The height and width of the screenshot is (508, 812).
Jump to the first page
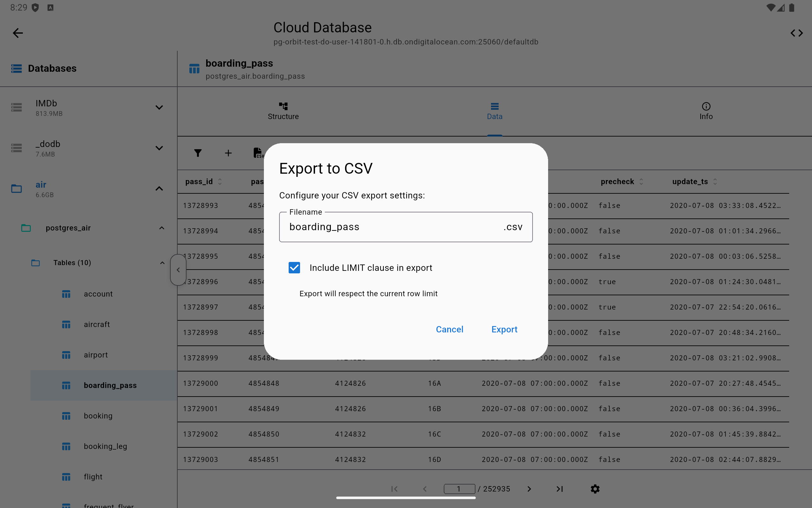pos(395,489)
